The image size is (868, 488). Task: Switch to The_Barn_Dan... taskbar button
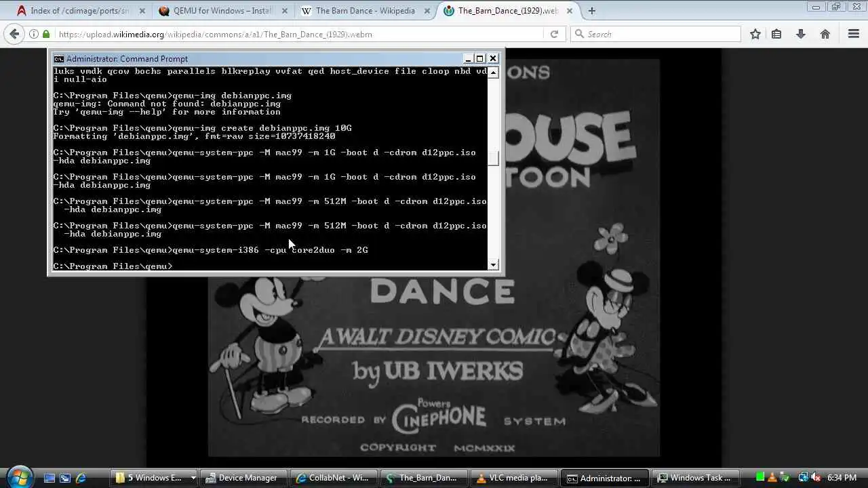pos(424,478)
